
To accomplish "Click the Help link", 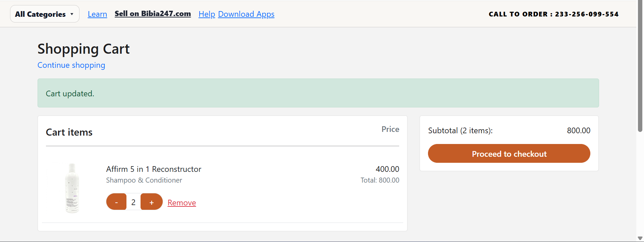I will [x=207, y=14].
